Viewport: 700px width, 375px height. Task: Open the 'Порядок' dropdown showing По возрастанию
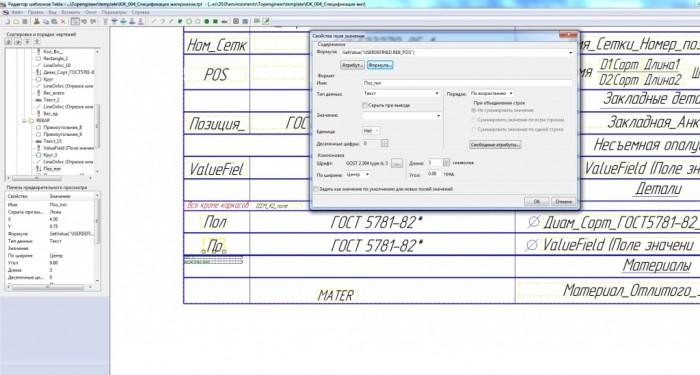(492, 93)
